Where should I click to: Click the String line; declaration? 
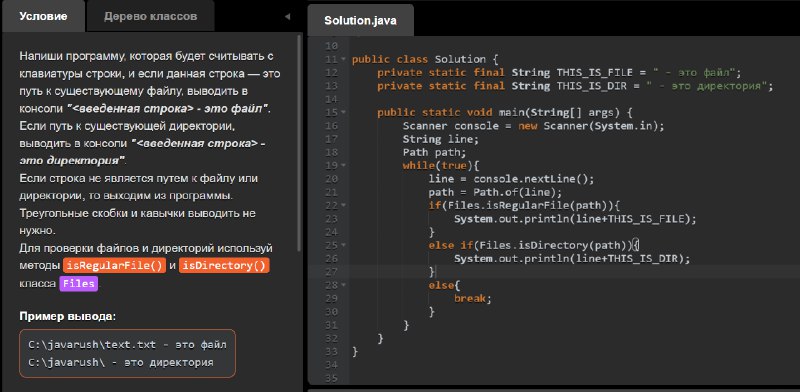coord(441,139)
